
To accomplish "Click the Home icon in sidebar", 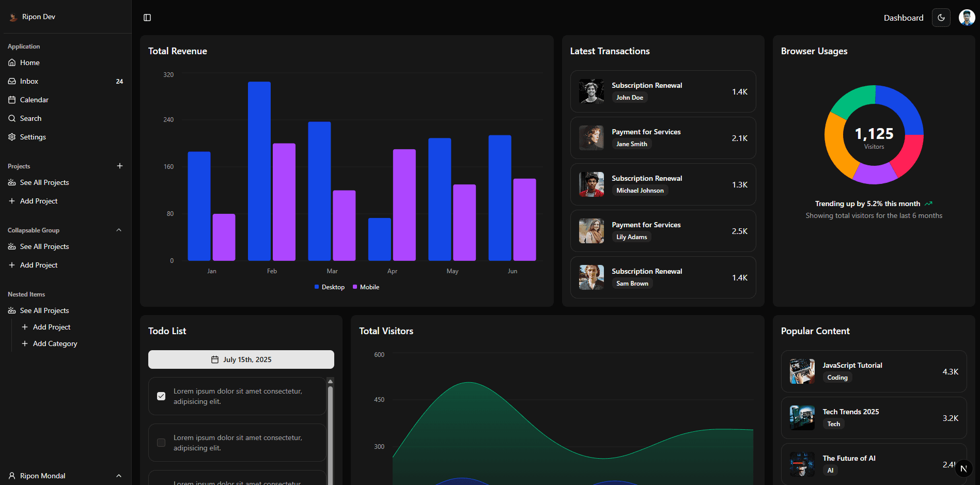I will coord(12,62).
